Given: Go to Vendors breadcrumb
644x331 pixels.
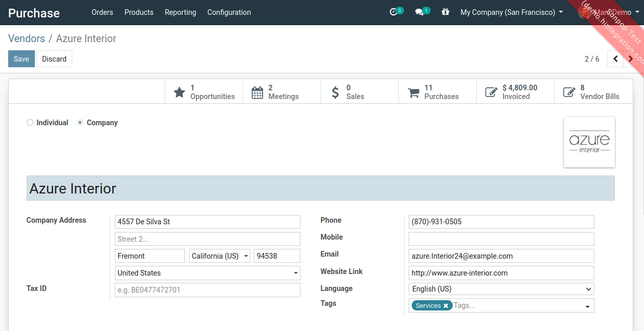Looking at the screenshot, I should click(27, 38).
